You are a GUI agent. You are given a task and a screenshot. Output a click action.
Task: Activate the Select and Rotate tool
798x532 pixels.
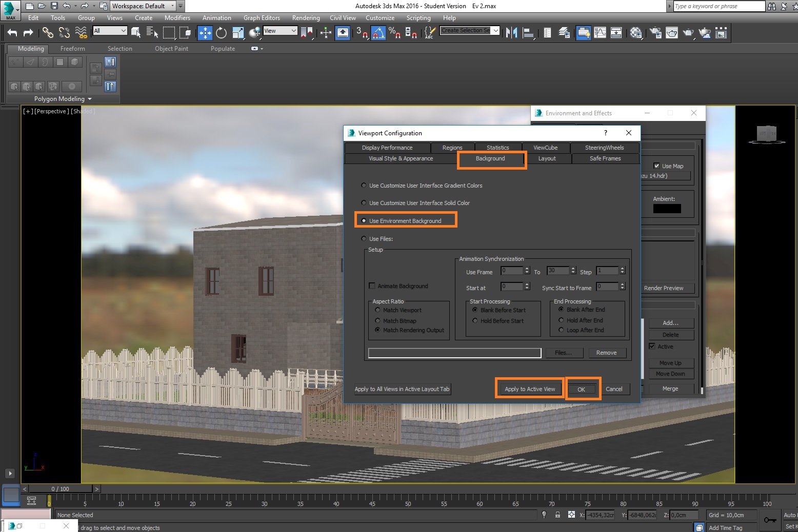(x=222, y=33)
